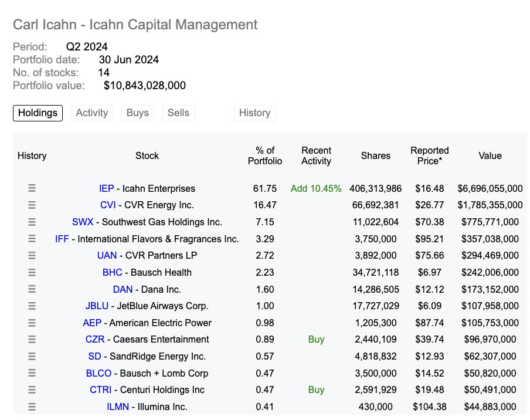Screen dimensions: 530x420
Task: Open the SWX ticker link
Action: (x=83, y=222)
